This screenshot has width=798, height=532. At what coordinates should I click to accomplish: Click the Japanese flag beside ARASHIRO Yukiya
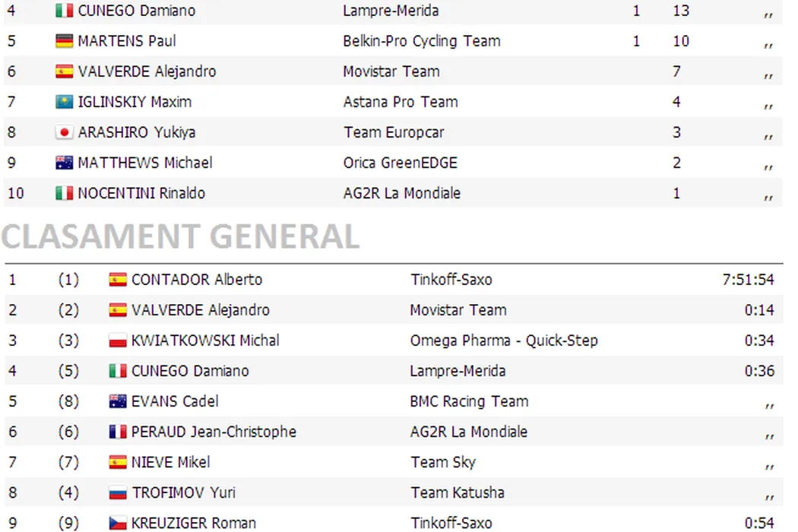point(64,132)
